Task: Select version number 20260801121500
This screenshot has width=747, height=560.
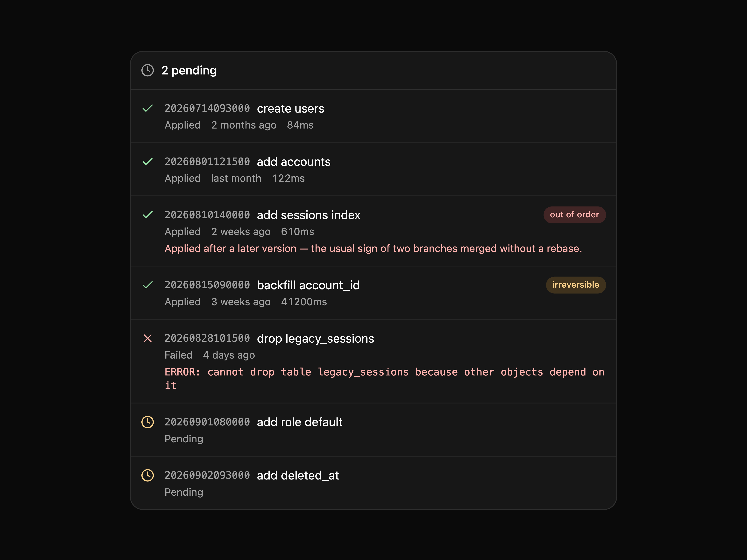Action: [x=207, y=161]
